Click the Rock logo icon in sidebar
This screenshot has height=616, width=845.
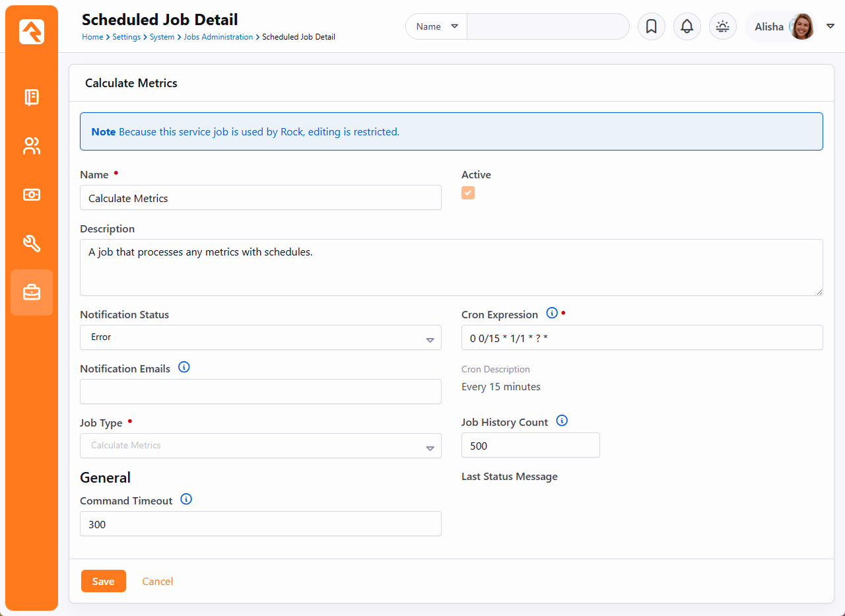(32, 32)
